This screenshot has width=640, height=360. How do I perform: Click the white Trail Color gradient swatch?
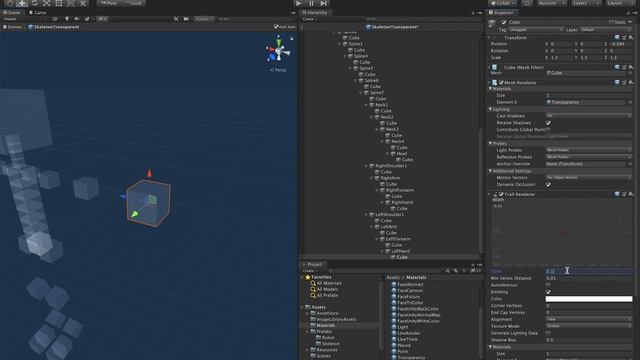tap(589, 299)
